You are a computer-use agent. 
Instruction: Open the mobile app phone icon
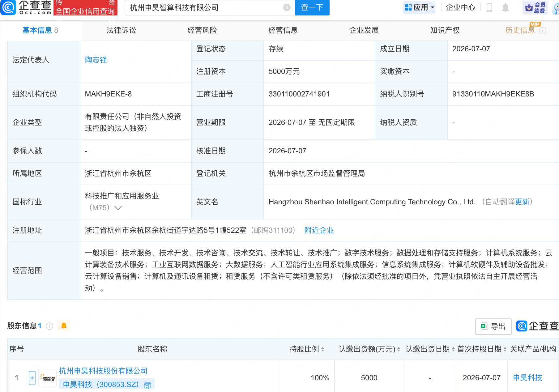(x=489, y=7)
